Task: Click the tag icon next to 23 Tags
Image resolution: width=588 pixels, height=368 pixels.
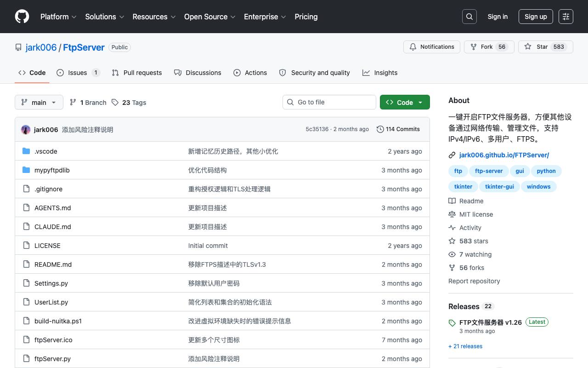Action: (115, 102)
